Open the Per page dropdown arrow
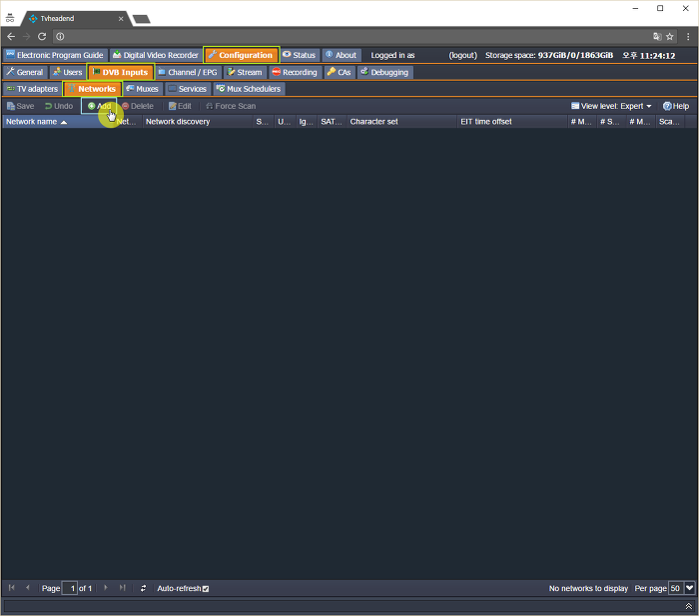The width and height of the screenshot is (699, 616). point(690,588)
